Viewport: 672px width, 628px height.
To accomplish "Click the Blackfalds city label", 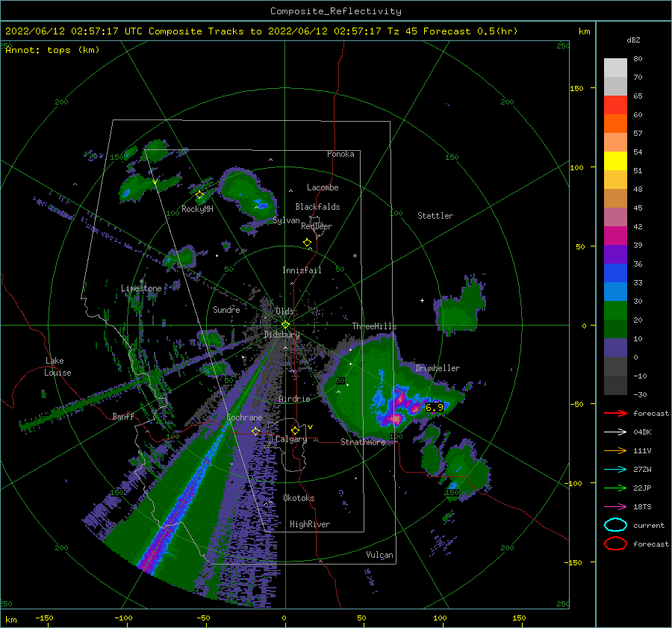I will click(x=317, y=207).
